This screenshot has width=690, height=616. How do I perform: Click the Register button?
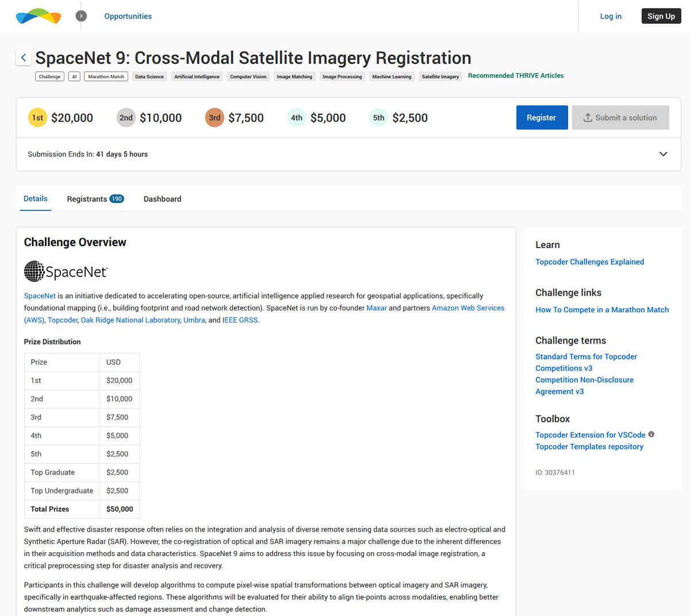pos(542,117)
